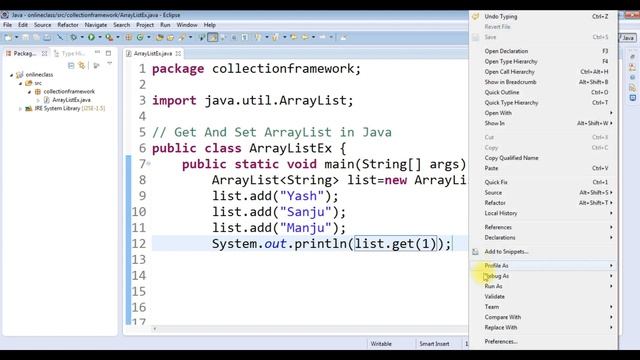This screenshot has width=640, height=360.
Task: Choose Validate in context menu
Action: [544, 296]
